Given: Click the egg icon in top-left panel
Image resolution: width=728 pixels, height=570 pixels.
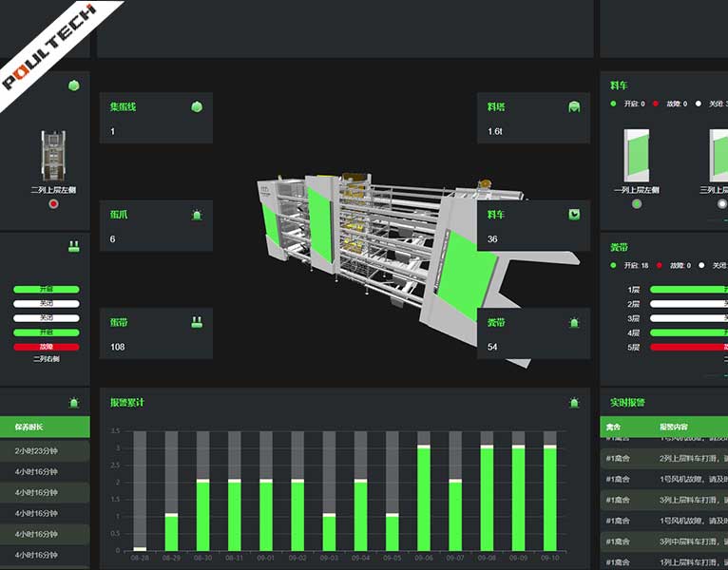Looking at the screenshot, I should tap(74, 85).
